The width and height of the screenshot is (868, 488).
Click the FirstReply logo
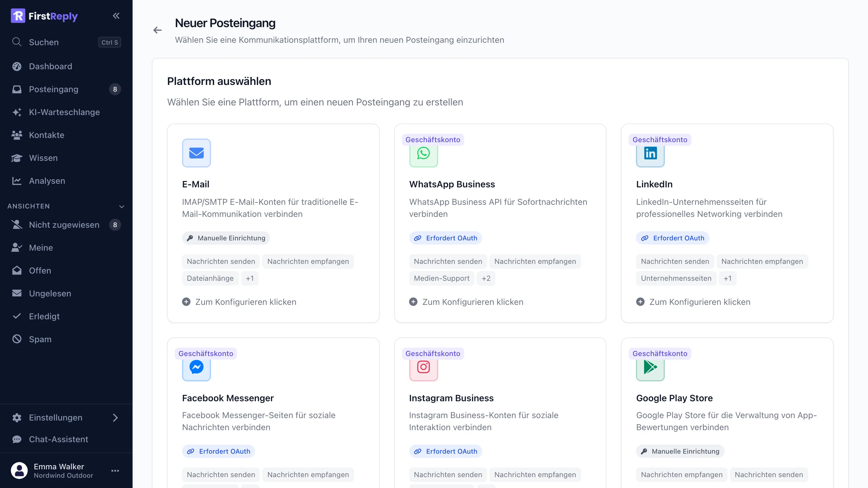(44, 16)
